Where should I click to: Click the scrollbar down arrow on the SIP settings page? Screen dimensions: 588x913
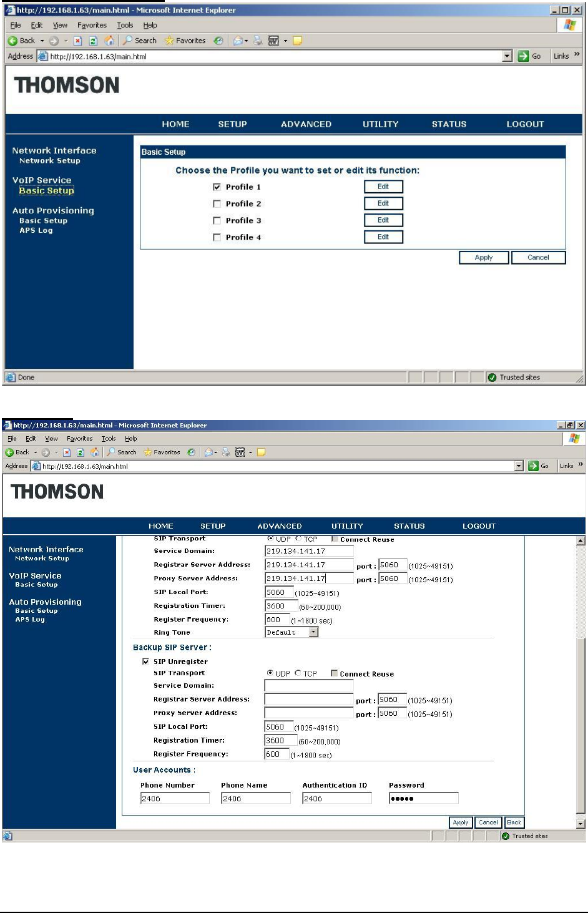click(x=581, y=824)
